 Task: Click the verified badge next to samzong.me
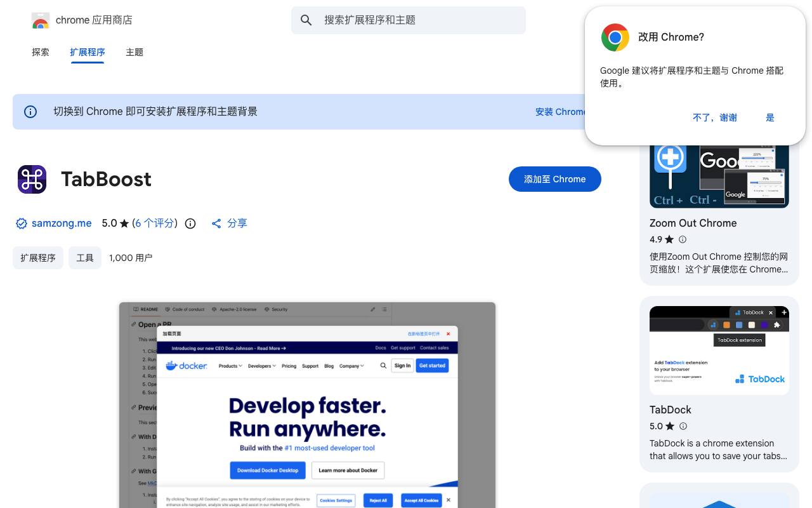(22, 224)
